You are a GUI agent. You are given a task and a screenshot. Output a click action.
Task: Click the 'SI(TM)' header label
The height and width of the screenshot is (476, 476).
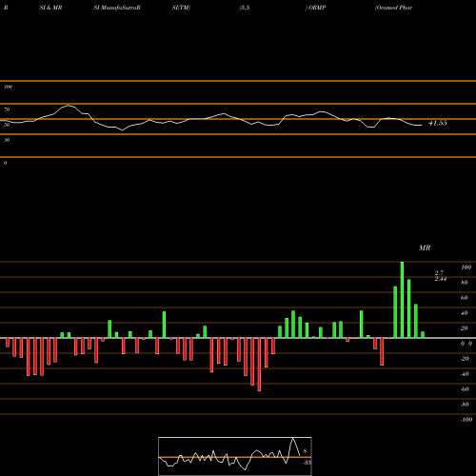(181, 8)
